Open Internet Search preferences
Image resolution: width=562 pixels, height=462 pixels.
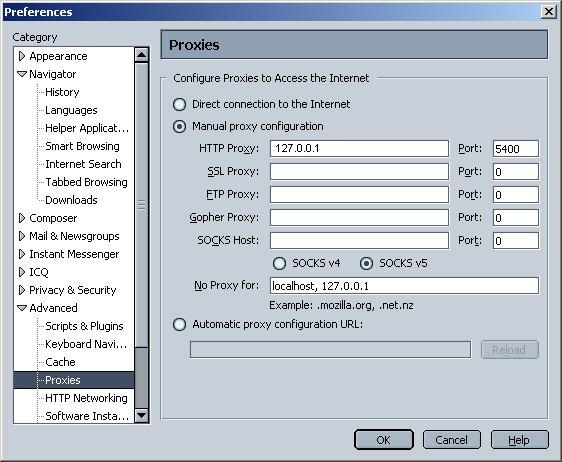coord(83,164)
